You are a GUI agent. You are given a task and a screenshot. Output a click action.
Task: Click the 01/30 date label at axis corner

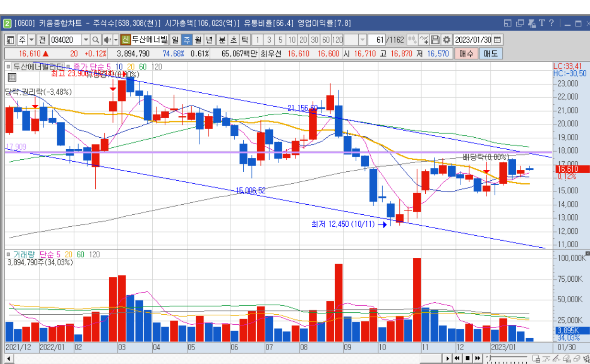(567, 347)
